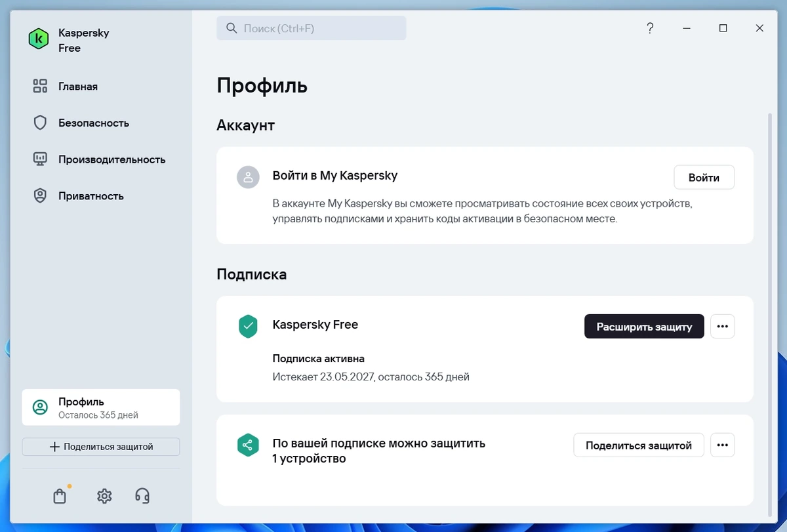Click the Безопасность shield icon
The image size is (787, 532).
point(40,123)
